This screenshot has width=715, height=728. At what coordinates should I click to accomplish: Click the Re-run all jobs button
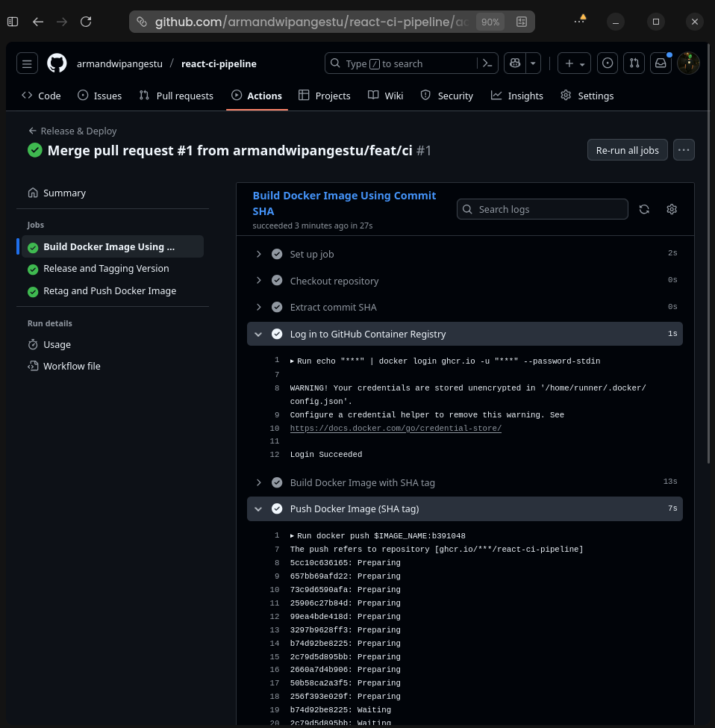pos(627,150)
